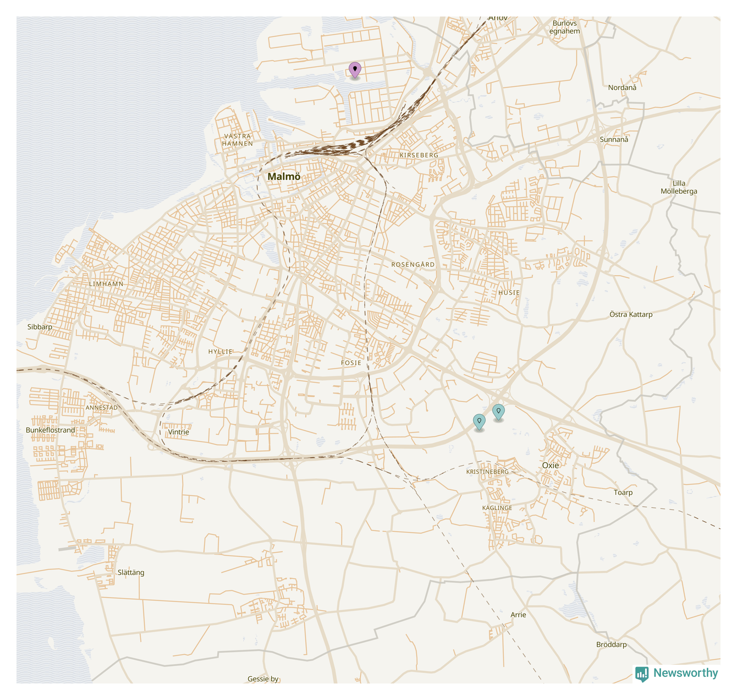The image size is (737, 700).
Task: Select the teal pin nearest Kristineberg
Action: [480, 422]
